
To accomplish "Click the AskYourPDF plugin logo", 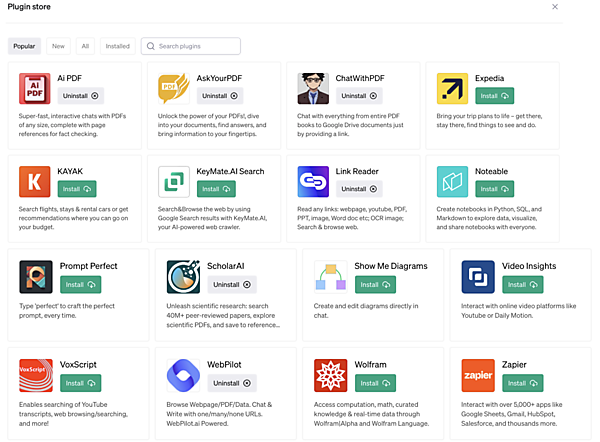I will (174, 89).
